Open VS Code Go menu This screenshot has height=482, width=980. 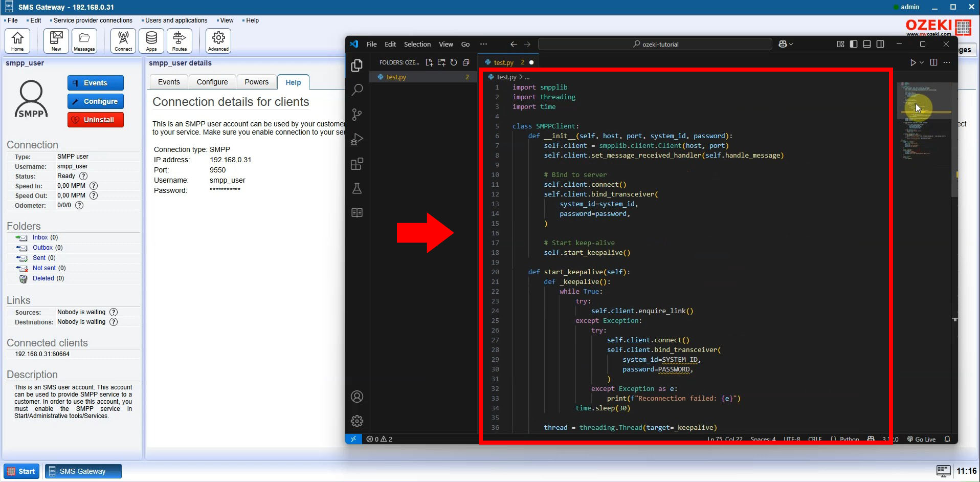(465, 45)
